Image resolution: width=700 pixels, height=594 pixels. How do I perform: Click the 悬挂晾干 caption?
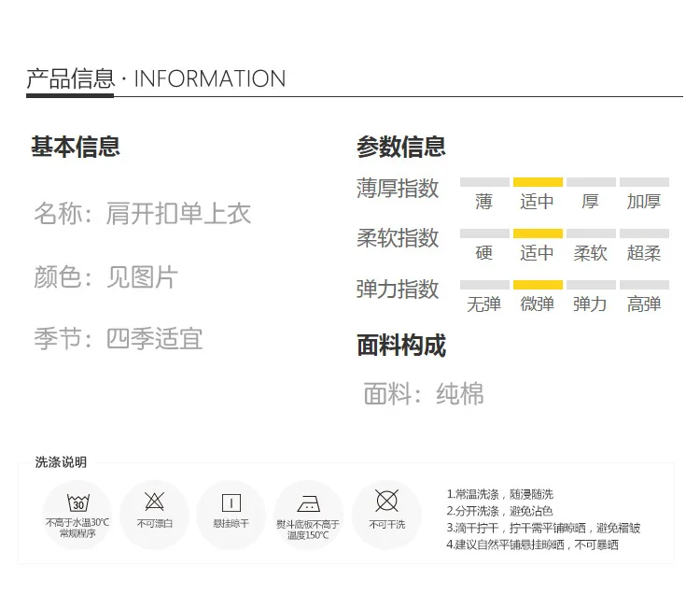(x=231, y=523)
